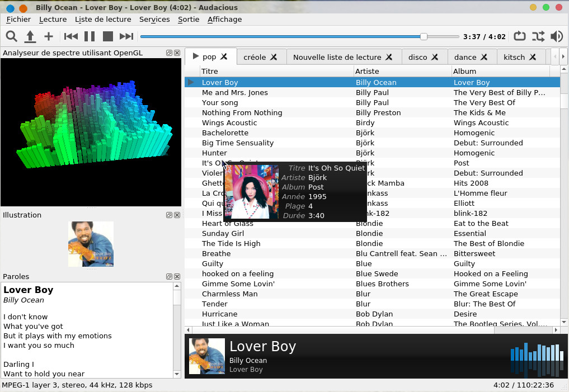The height and width of the screenshot is (392, 569).
Task: Close the créole playlist tab
Action: pyautogui.click(x=274, y=57)
